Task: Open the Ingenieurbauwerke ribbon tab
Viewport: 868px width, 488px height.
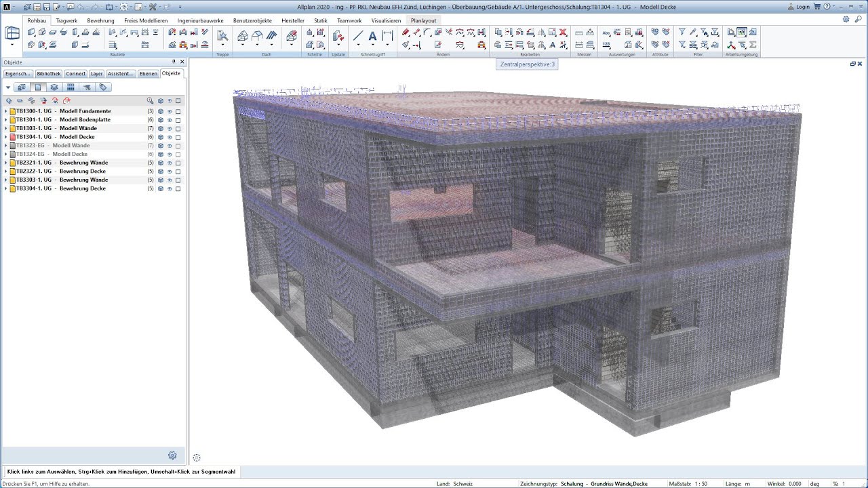Action: click(x=200, y=20)
